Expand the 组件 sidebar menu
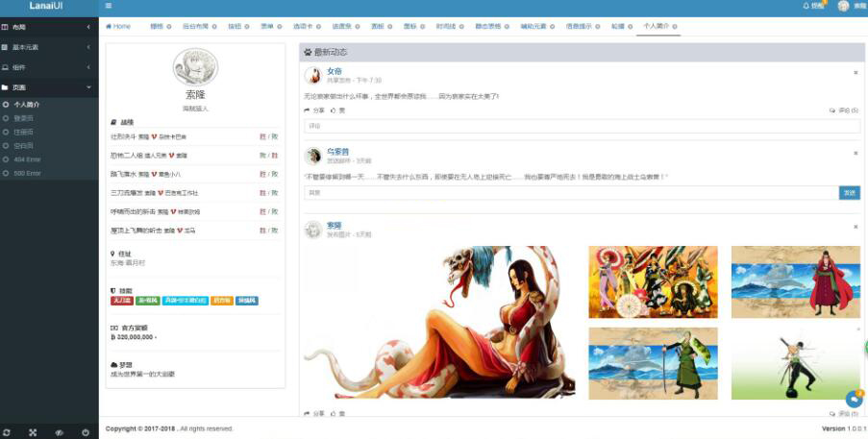 pyautogui.click(x=49, y=67)
